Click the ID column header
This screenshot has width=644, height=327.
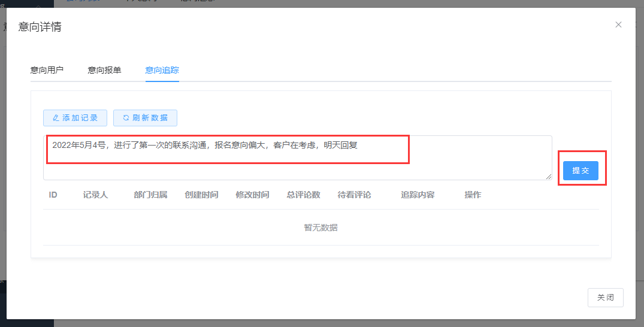[53, 195]
